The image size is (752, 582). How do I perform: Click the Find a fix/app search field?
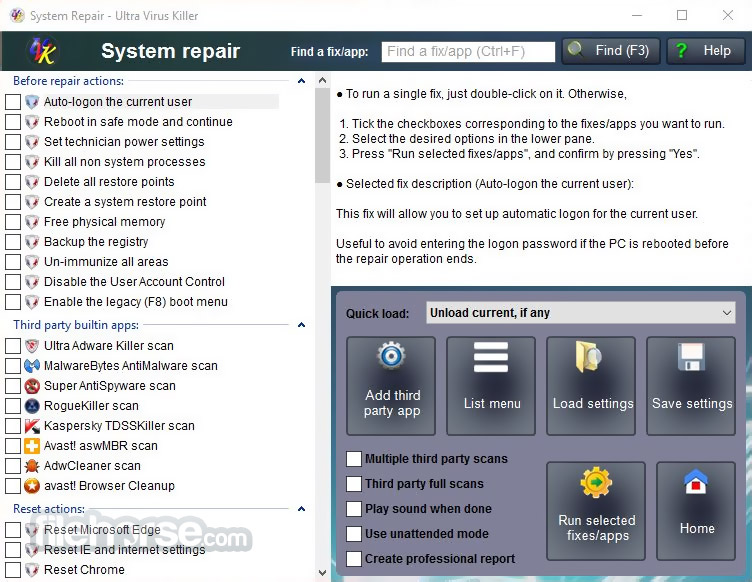click(x=468, y=51)
